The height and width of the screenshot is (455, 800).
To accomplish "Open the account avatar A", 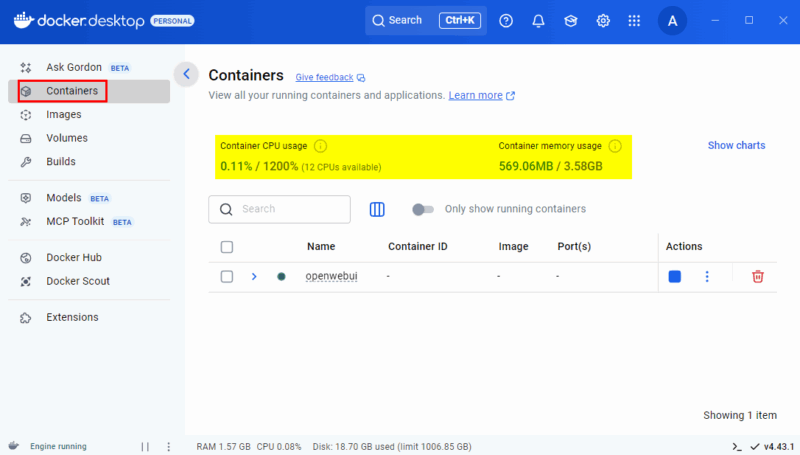I will [672, 21].
